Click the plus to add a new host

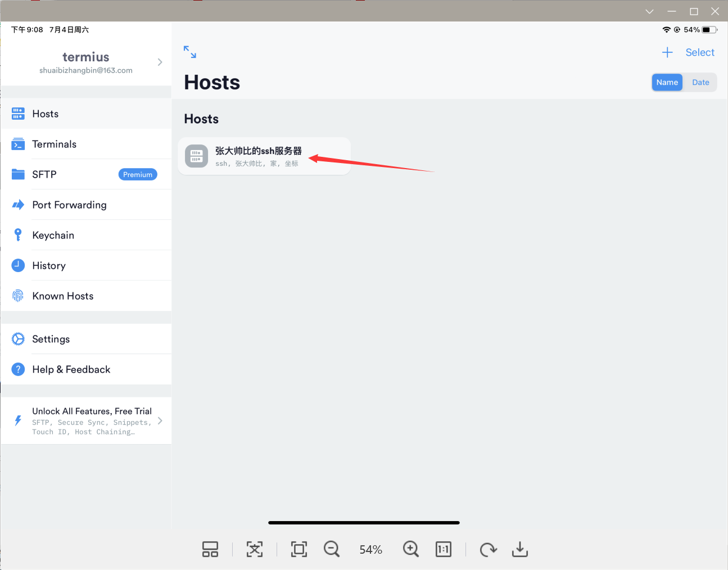(667, 52)
